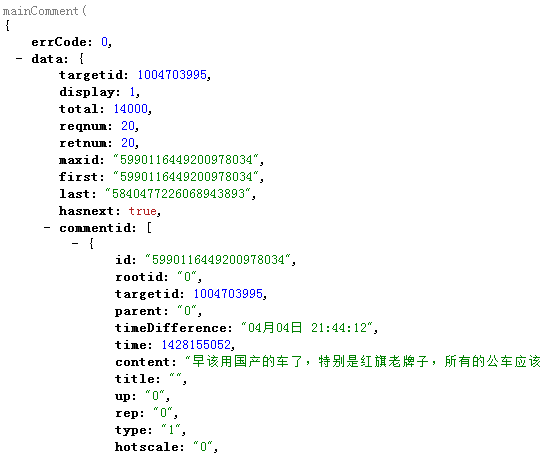Select the Chinese content string
Image resolution: width=543 pixels, height=457 pixels.
click(363, 361)
